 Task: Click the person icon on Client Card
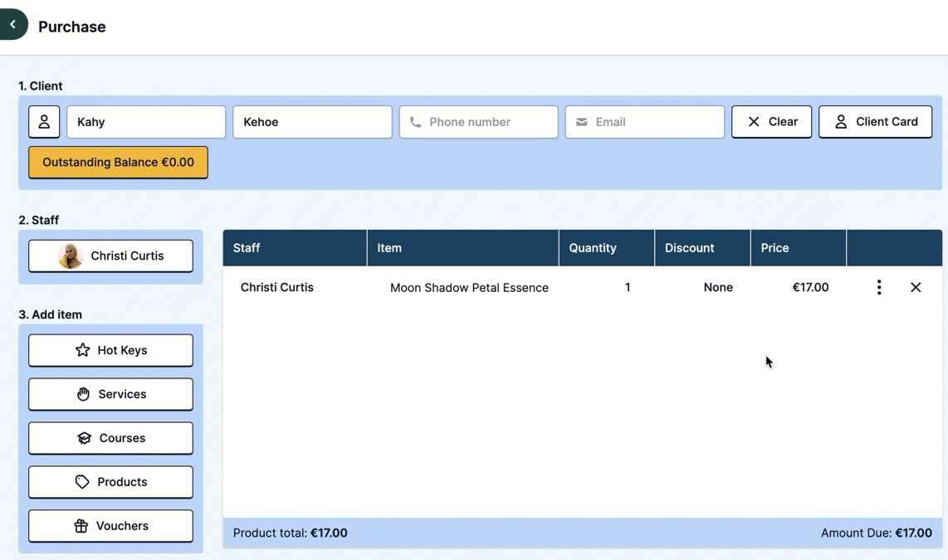841,122
